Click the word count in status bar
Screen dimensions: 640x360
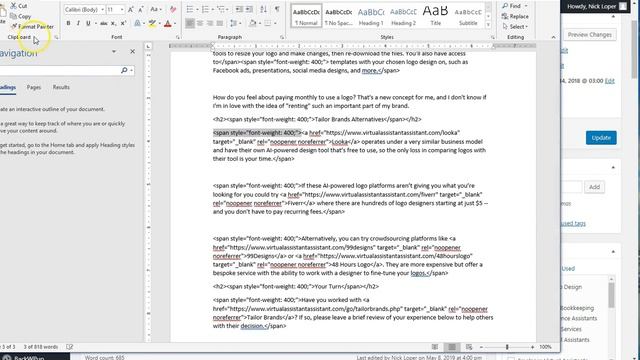coord(40,347)
